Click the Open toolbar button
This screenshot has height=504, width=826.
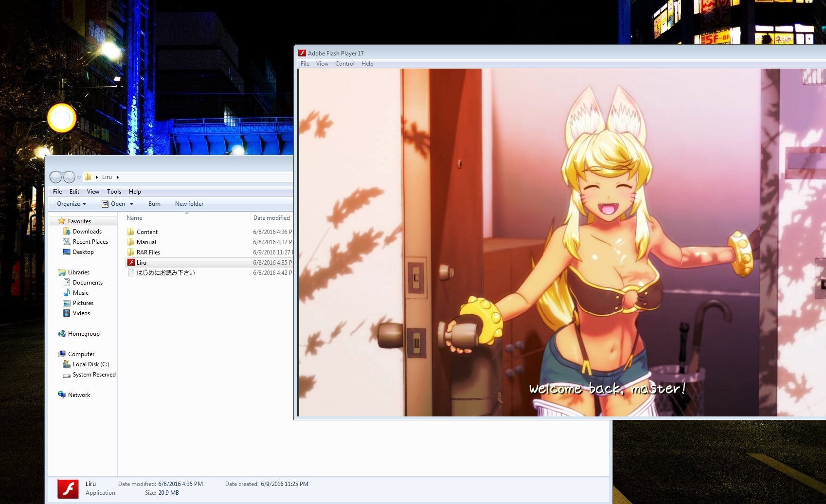(x=113, y=204)
